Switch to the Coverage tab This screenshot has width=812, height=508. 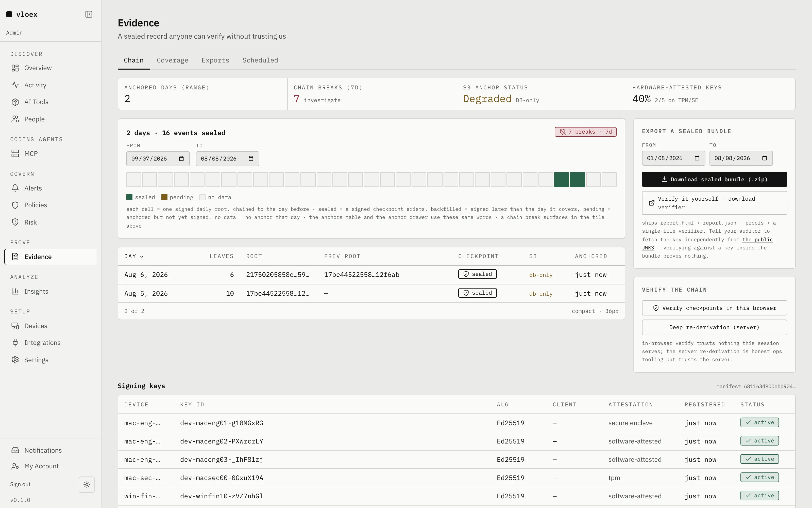pos(173,60)
